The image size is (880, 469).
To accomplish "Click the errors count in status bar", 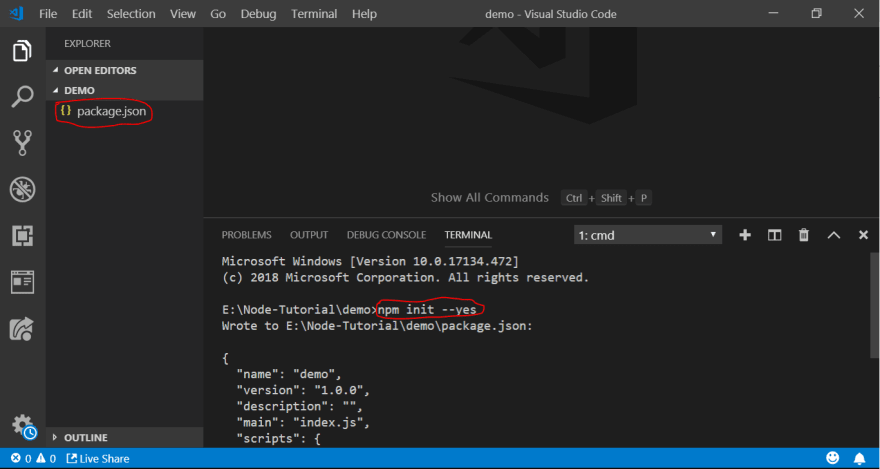I will (21, 458).
